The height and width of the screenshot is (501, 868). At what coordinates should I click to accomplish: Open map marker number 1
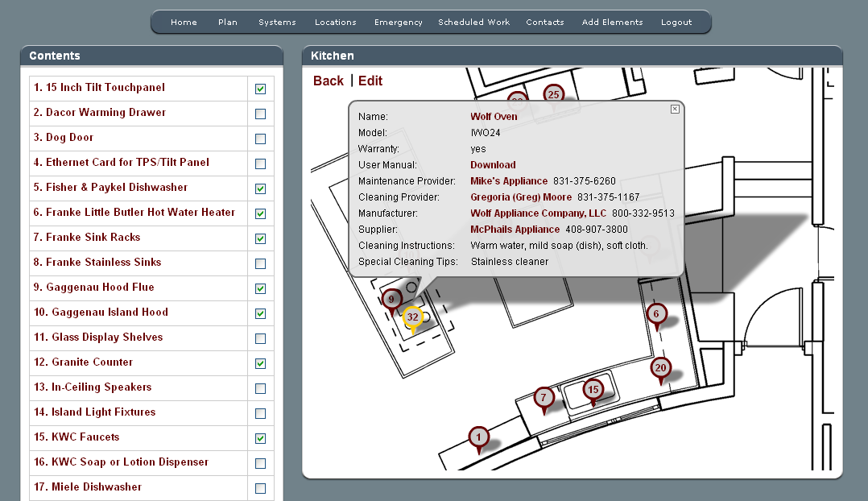pyautogui.click(x=478, y=437)
